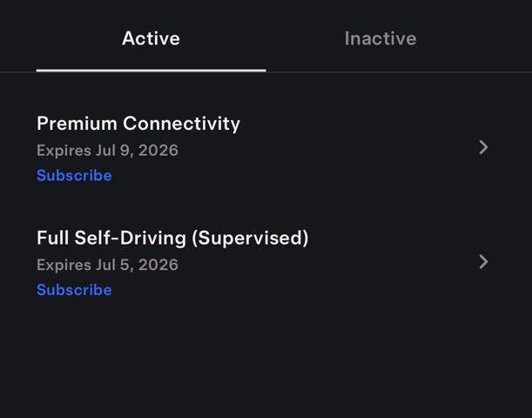Click Subscribe under Premium Connectivity

click(74, 175)
